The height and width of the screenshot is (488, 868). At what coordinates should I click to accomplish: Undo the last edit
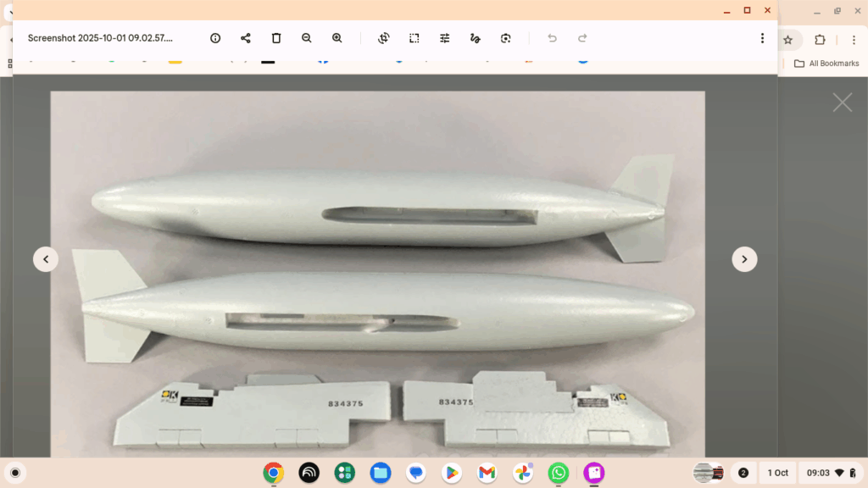552,38
